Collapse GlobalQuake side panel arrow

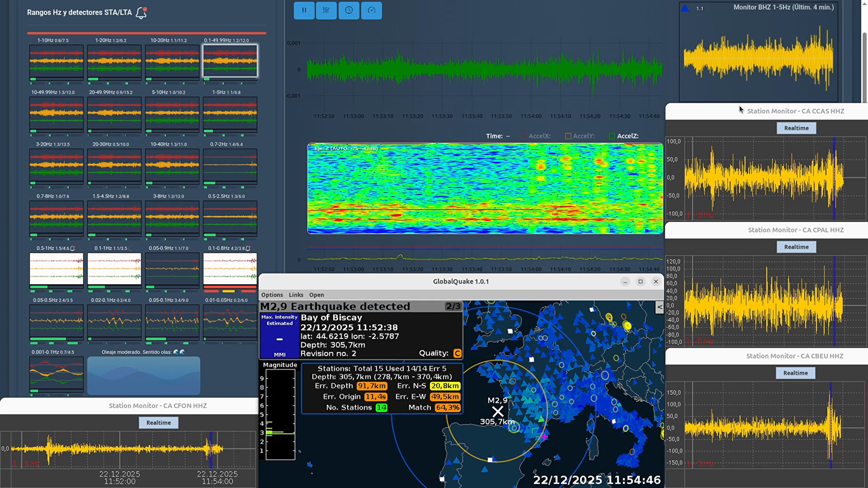point(659,307)
